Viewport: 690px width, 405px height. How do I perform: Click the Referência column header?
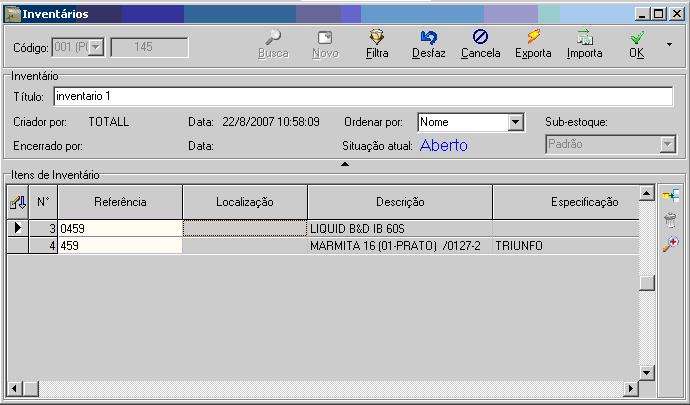(120, 202)
